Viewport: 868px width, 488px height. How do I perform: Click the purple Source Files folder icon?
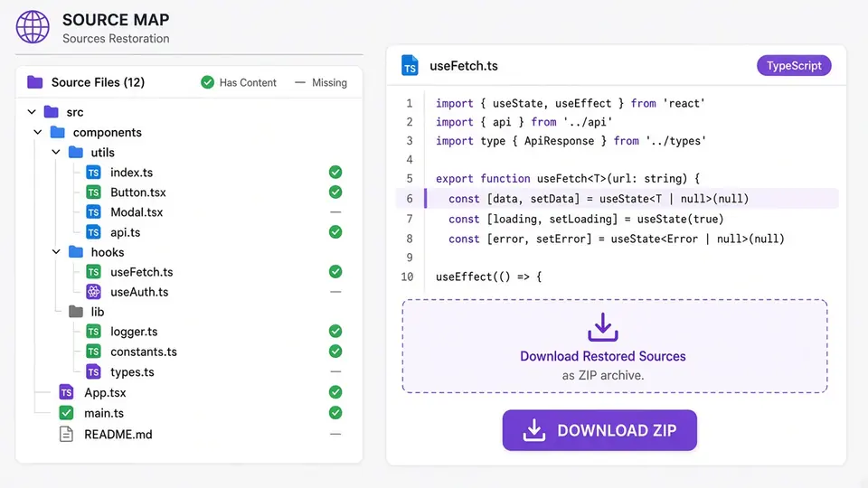pos(35,82)
